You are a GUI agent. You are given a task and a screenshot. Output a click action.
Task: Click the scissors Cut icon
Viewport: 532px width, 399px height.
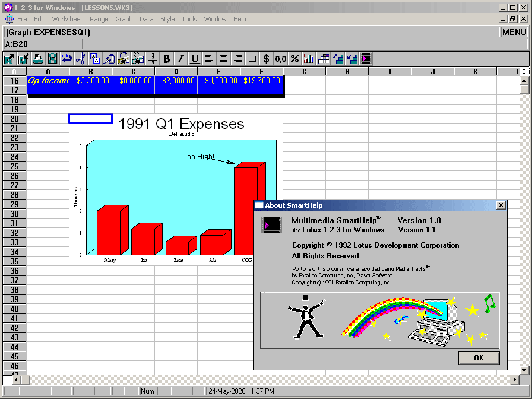[81, 59]
